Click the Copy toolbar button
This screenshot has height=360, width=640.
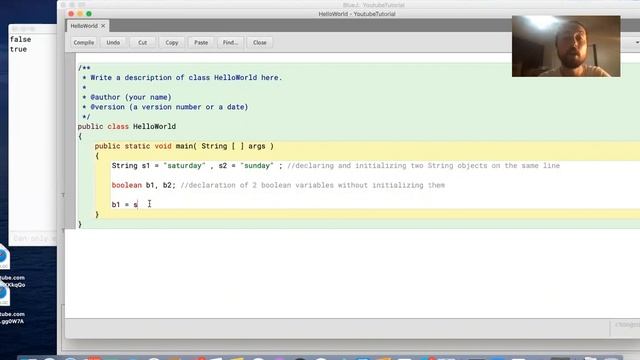(172, 42)
